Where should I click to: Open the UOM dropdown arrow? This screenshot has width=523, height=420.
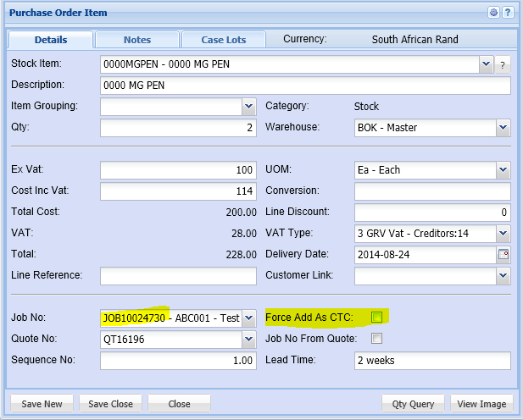[503, 170]
